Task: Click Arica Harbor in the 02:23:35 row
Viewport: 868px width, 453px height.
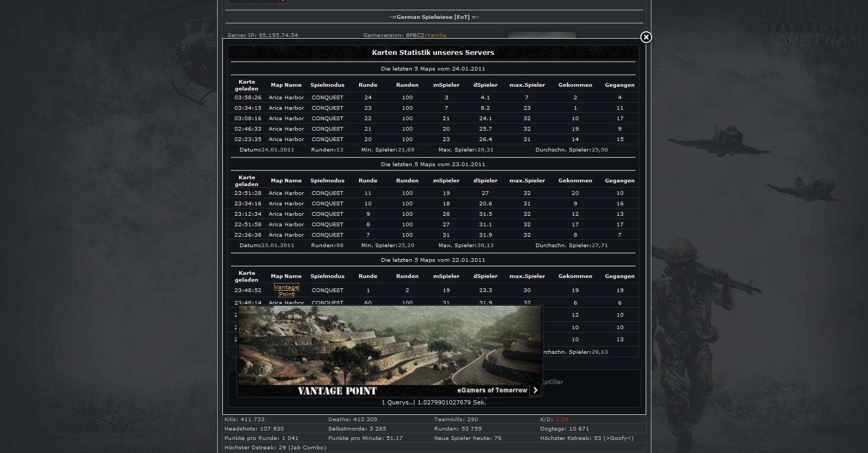Action: click(x=286, y=140)
